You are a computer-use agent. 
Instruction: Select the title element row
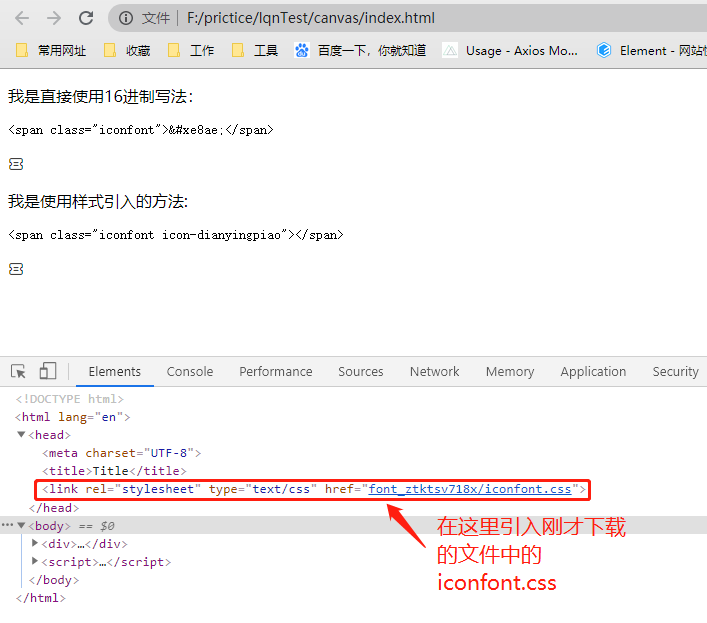coord(114,471)
